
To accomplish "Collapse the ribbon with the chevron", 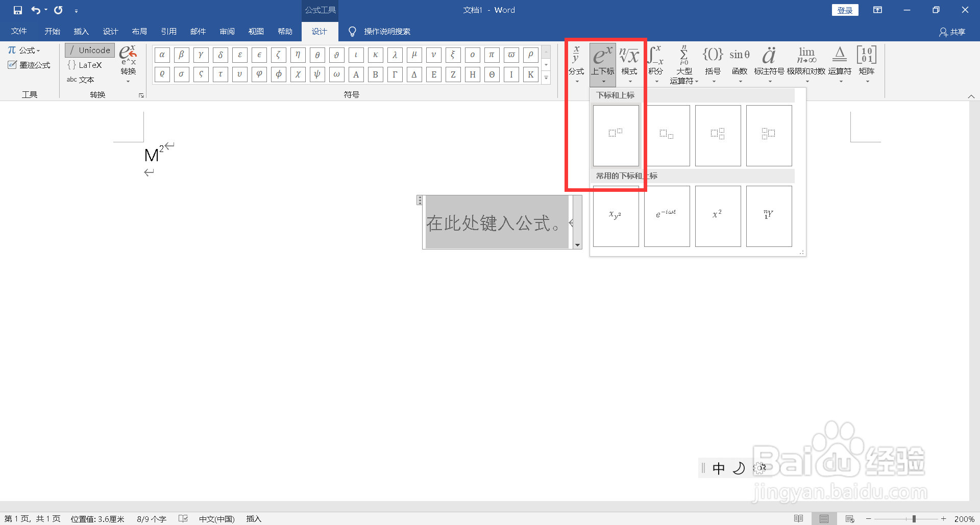I will 971,96.
